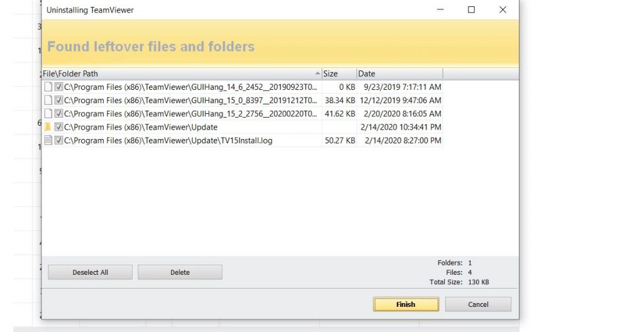Cancel the leftover files dialog
644x332 pixels.
478,304
